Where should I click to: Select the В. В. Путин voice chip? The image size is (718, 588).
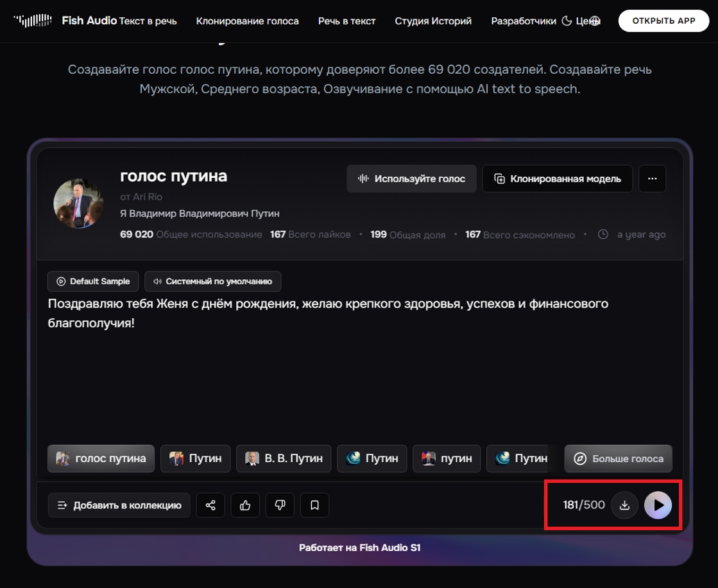[x=284, y=458]
